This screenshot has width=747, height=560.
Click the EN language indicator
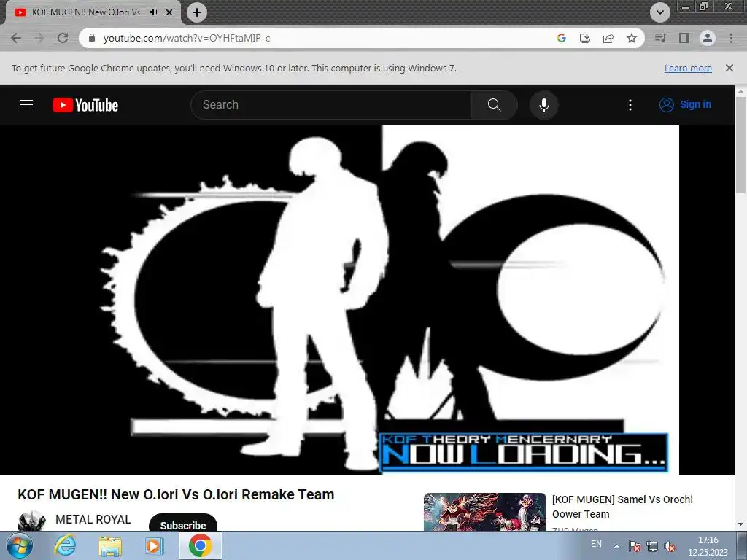pos(596,544)
